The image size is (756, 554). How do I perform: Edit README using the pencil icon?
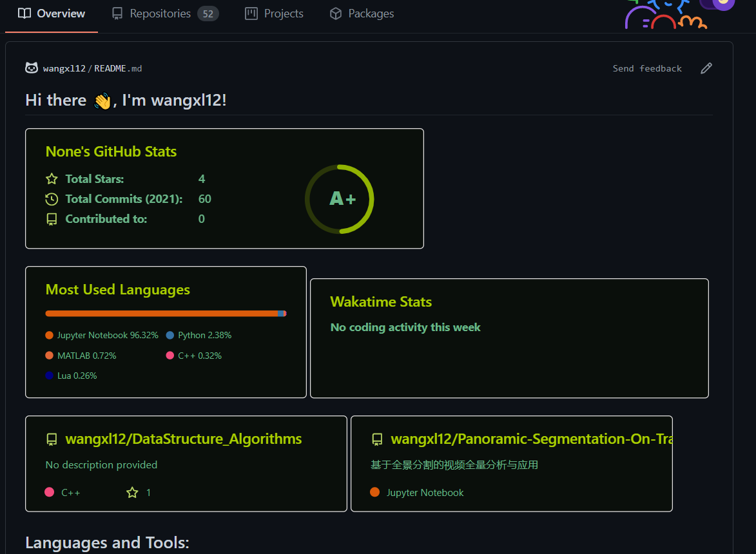click(706, 68)
